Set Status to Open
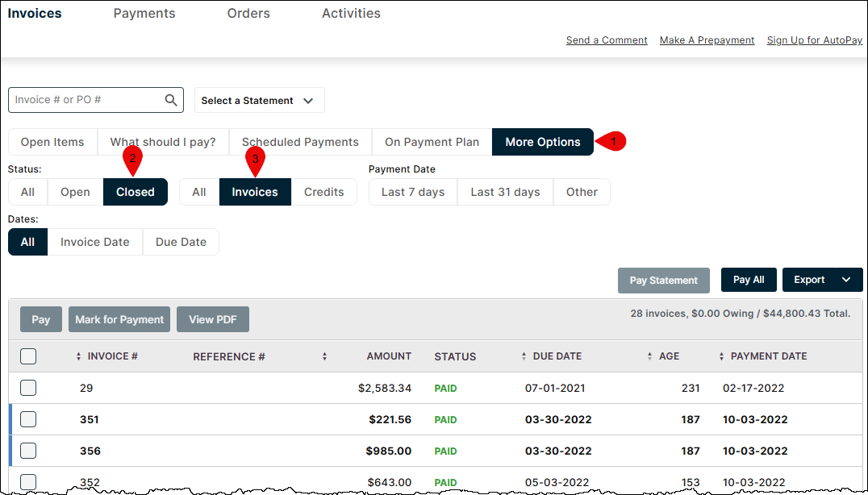 75,192
